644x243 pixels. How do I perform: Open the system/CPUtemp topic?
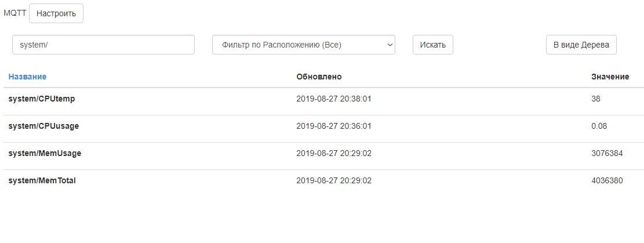tap(42, 99)
